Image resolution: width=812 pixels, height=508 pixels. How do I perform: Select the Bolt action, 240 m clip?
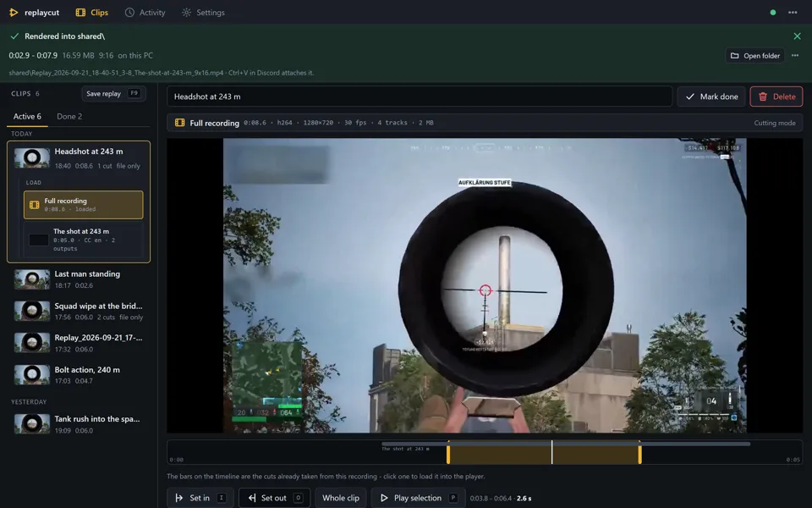point(79,375)
